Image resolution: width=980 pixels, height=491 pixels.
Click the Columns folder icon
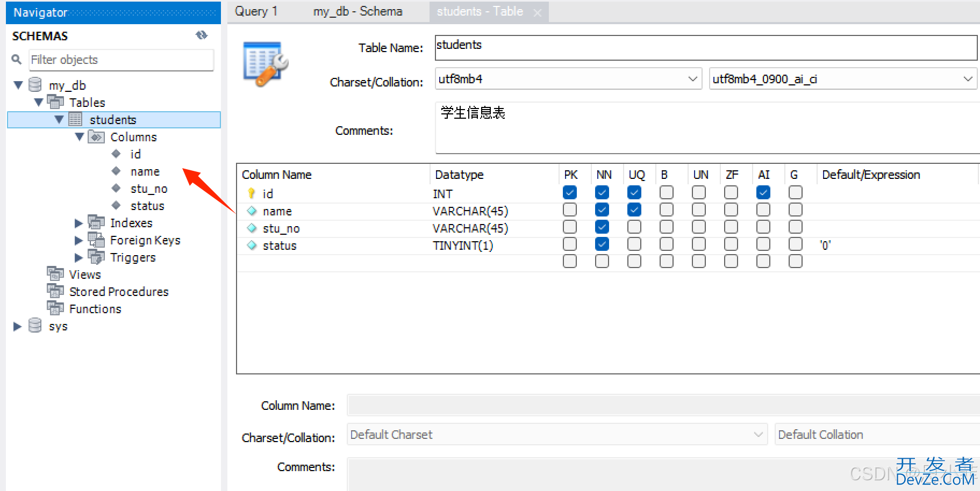click(96, 137)
